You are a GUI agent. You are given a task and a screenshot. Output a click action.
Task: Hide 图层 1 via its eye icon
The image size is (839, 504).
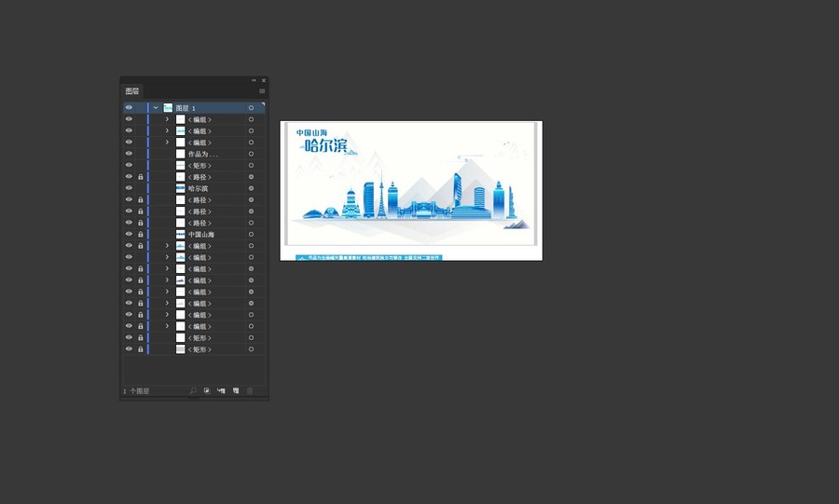click(129, 107)
